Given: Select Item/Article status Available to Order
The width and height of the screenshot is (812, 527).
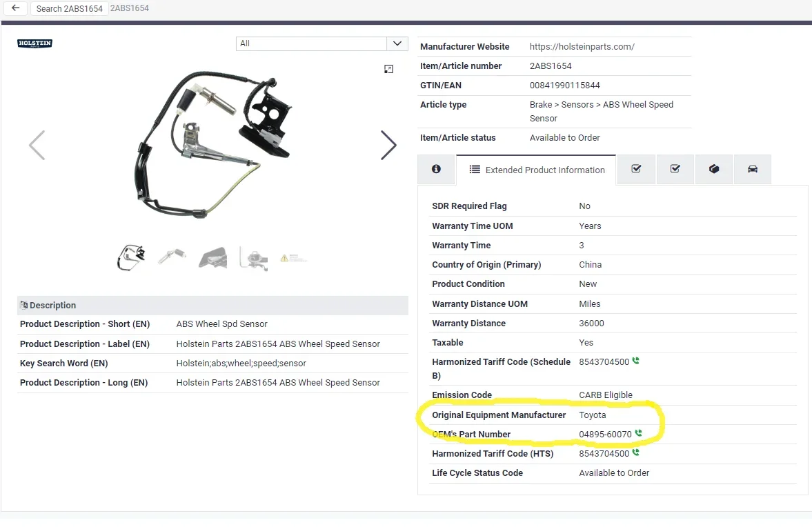Looking at the screenshot, I should [x=564, y=138].
